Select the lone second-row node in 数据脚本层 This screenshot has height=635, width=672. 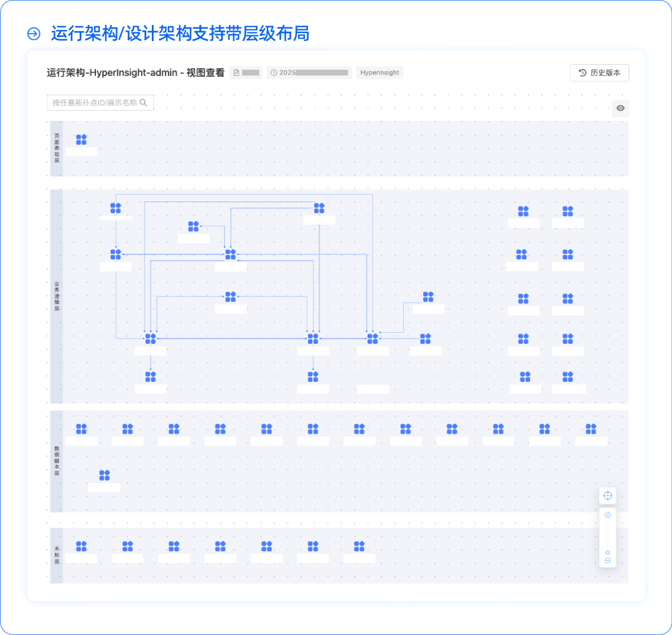(x=104, y=475)
